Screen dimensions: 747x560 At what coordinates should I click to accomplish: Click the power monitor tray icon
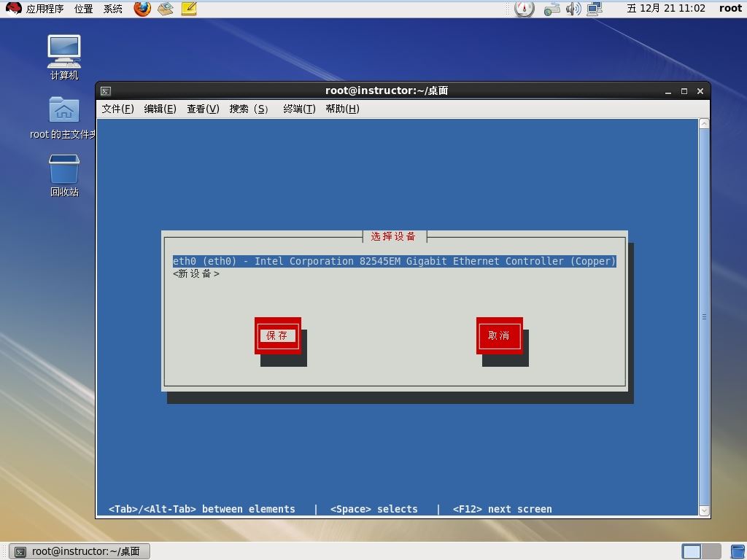[x=525, y=9]
